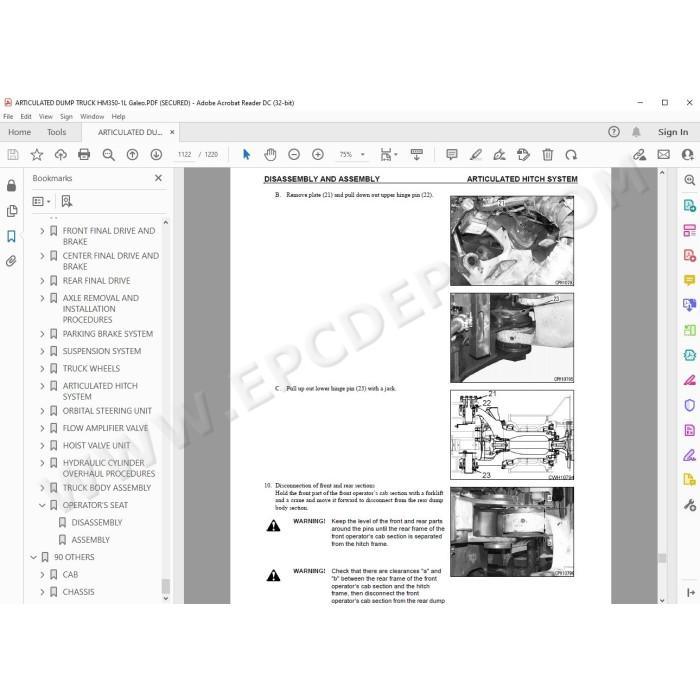Close the ARTICULATED DU... document tab
This screenshot has height=700, width=700.
172,132
